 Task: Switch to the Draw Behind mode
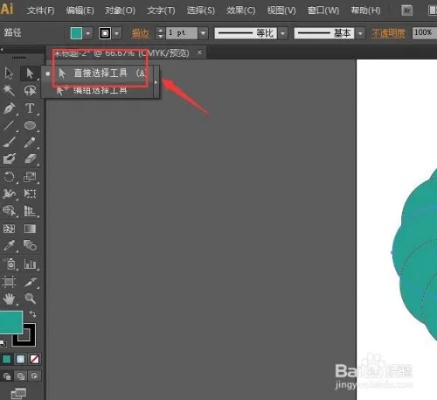21,376
